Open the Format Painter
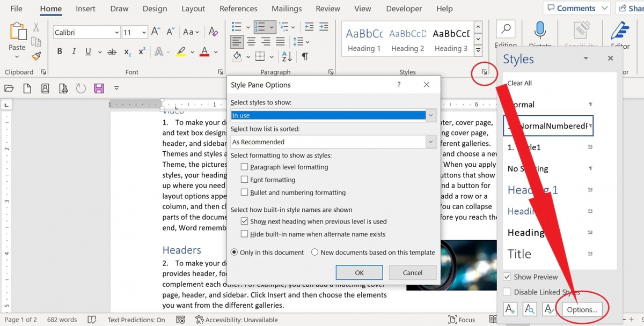The image size is (644, 326). click(36, 56)
